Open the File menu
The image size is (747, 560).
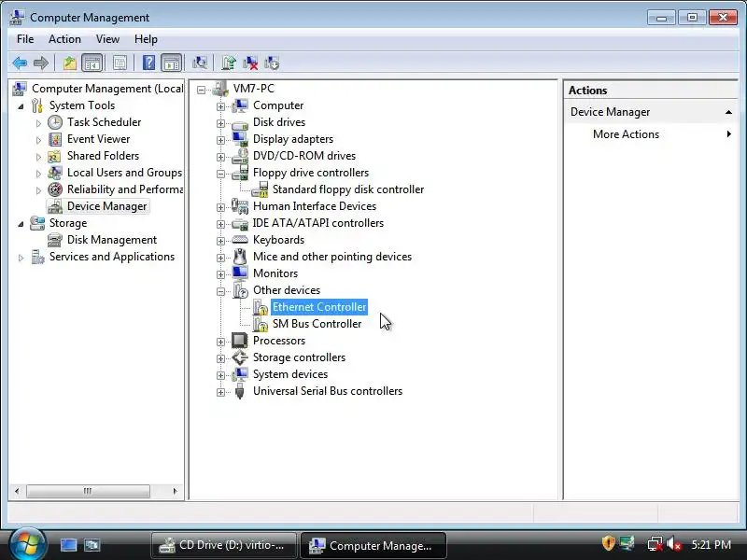[25, 39]
